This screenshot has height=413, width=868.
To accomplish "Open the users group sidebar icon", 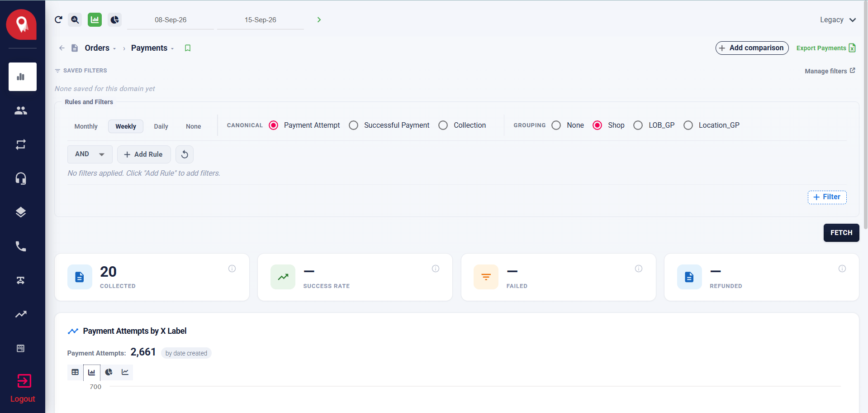I will [x=21, y=110].
